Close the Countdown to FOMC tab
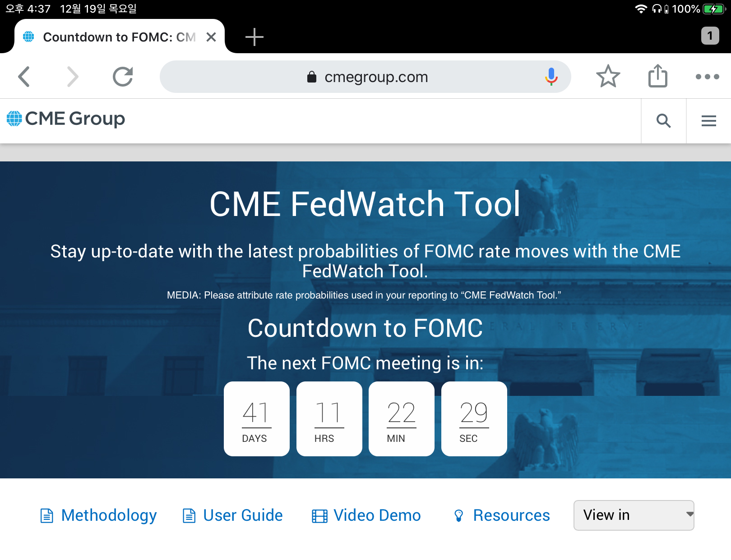 (x=211, y=37)
